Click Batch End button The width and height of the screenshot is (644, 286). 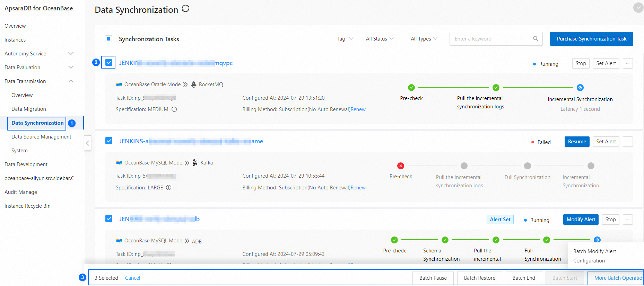pos(524,278)
